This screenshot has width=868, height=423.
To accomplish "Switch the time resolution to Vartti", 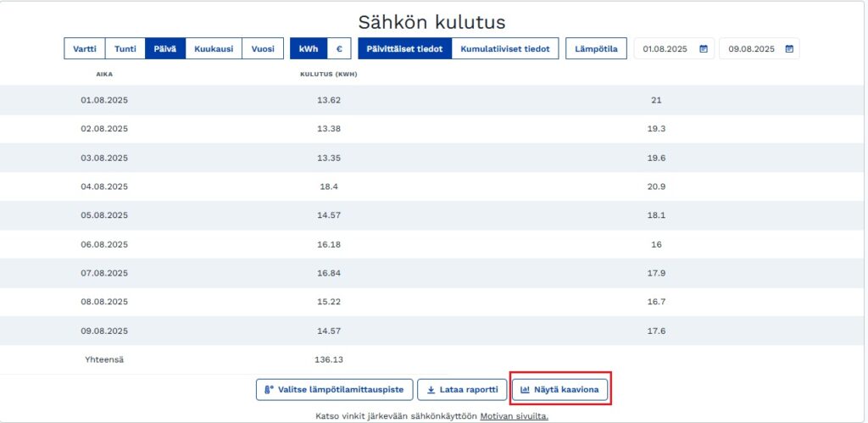I will [x=85, y=49].
